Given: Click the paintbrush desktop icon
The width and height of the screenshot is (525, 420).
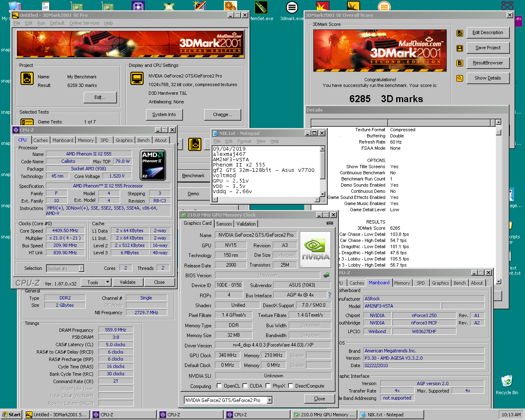Looking at the screenshot, I should click(200, 6).
